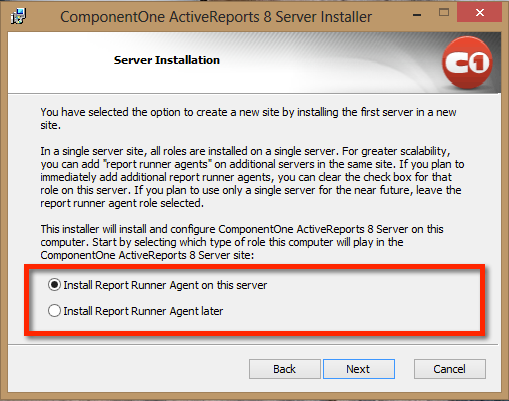Click the red C1 ComponentOne logo
Screen dimensions: 509x401
coord(467,62)
